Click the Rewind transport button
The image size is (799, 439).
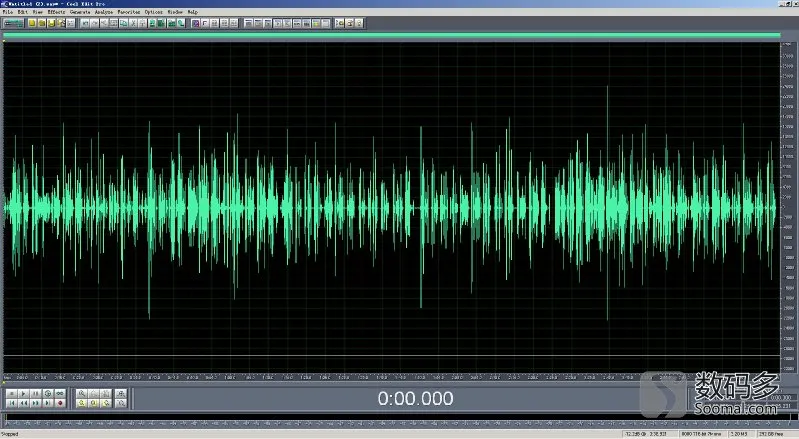click(x=23, y=403)
